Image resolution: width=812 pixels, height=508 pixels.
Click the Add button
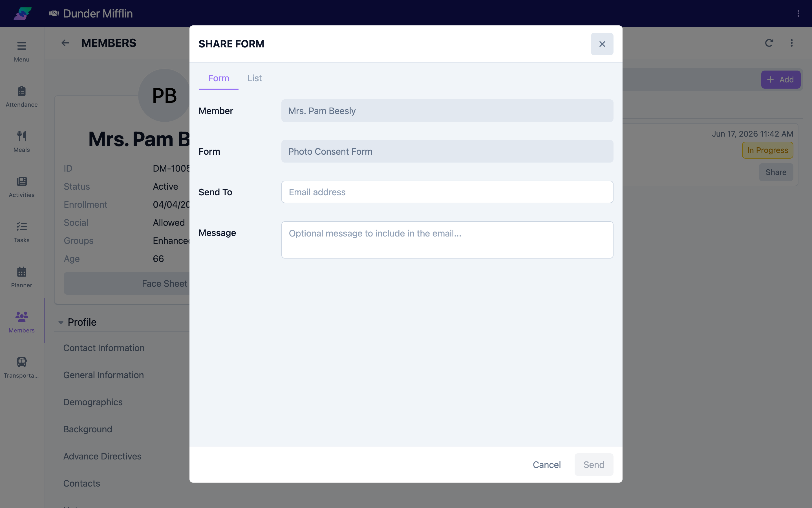click(780, 80)
